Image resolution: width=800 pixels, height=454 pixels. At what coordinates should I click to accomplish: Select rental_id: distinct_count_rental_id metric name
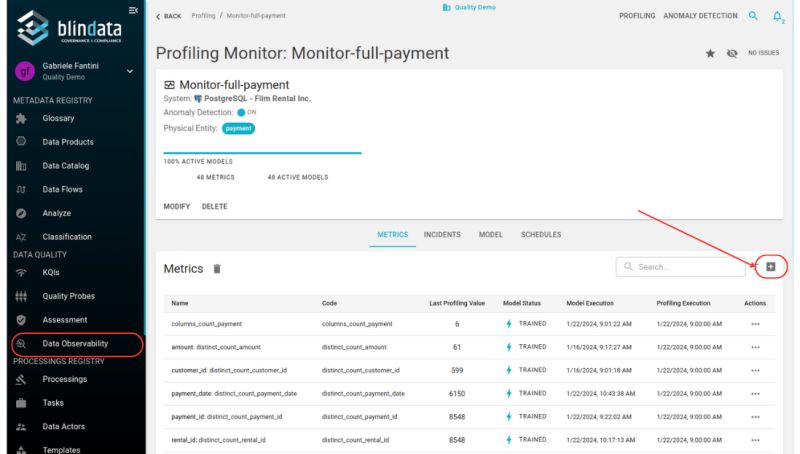[x=218, y=440]
